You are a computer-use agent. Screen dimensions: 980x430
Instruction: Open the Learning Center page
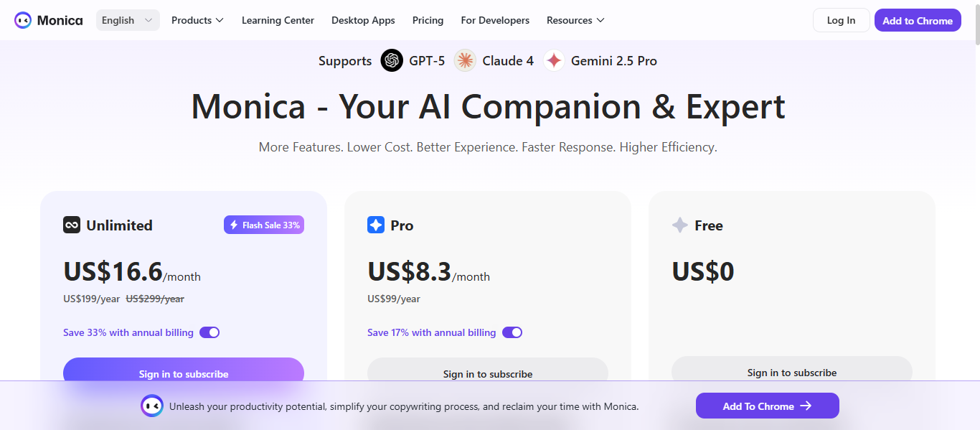pyautogui.click(x=278, y=20)
